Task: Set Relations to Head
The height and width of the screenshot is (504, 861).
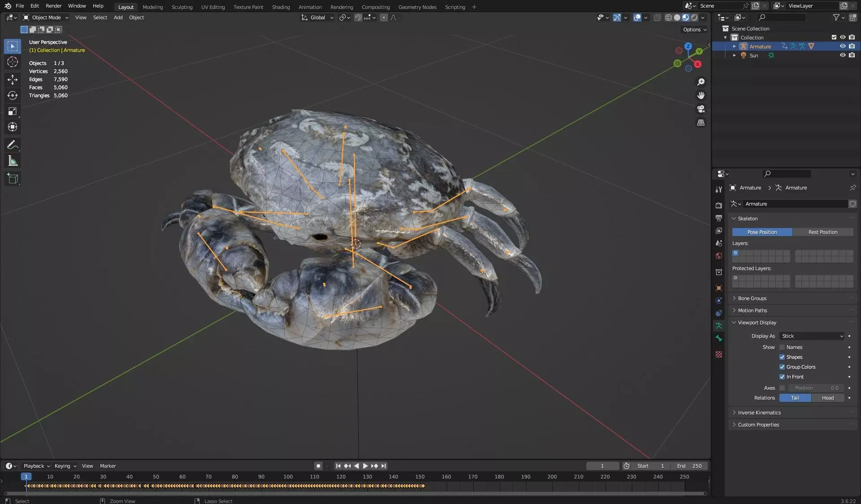Action: pos(828,398)
